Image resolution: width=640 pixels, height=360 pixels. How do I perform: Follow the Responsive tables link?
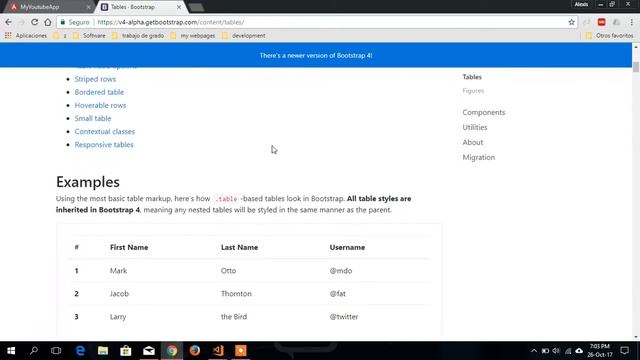coord(104,144)
